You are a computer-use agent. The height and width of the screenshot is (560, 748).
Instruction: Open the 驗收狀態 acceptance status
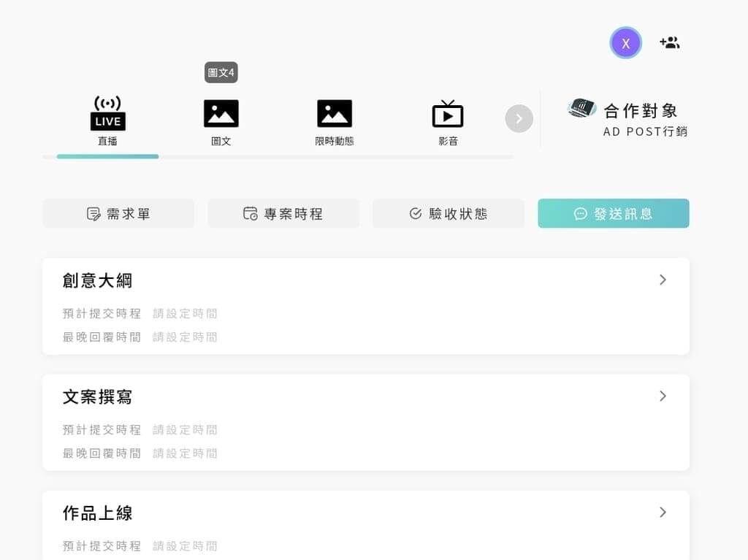tap(449, 214)
